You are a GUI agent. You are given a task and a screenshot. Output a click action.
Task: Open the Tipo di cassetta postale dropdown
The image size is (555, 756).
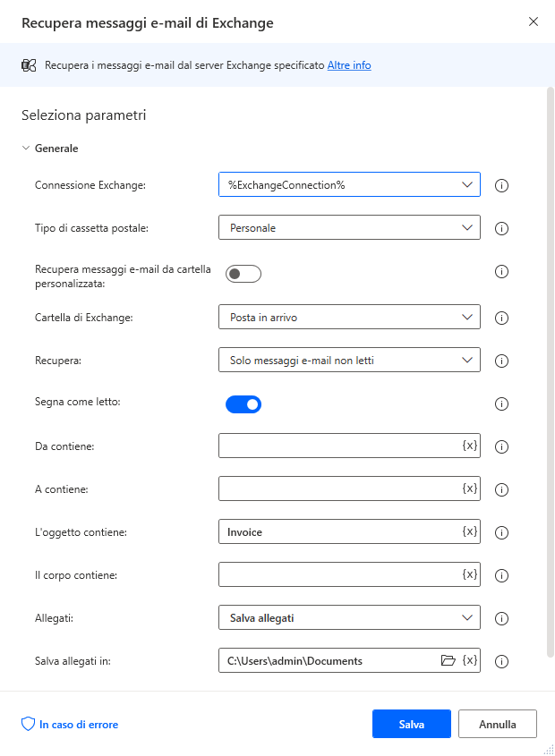click(349, 227)
